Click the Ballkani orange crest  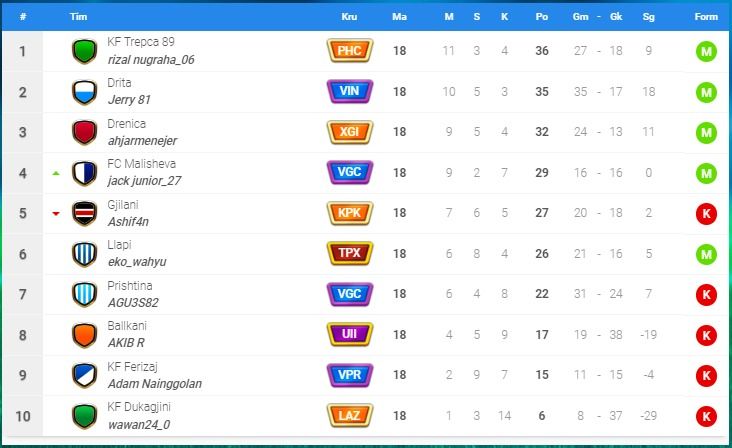coord(84,335)
